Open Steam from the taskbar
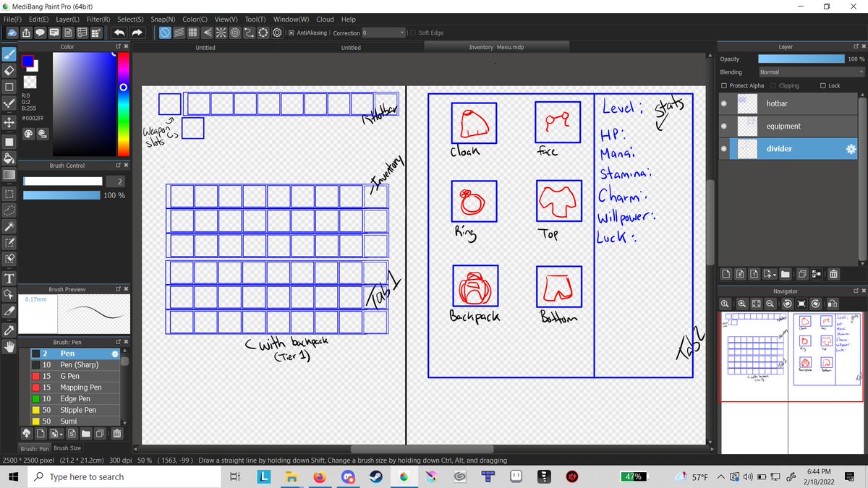This screenshot has height=488, width=868. coord(375,477)
